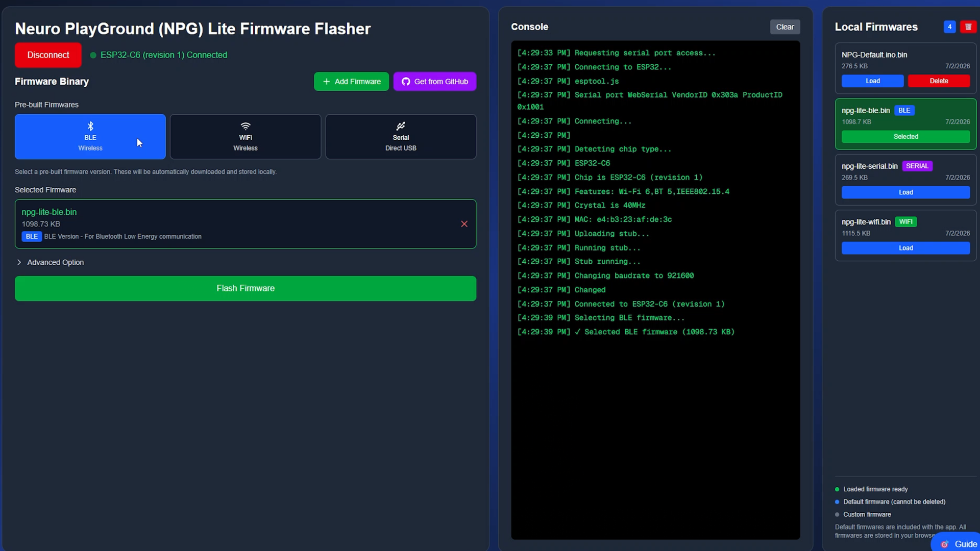Click the green Flash Firmware button

point(246,289)
